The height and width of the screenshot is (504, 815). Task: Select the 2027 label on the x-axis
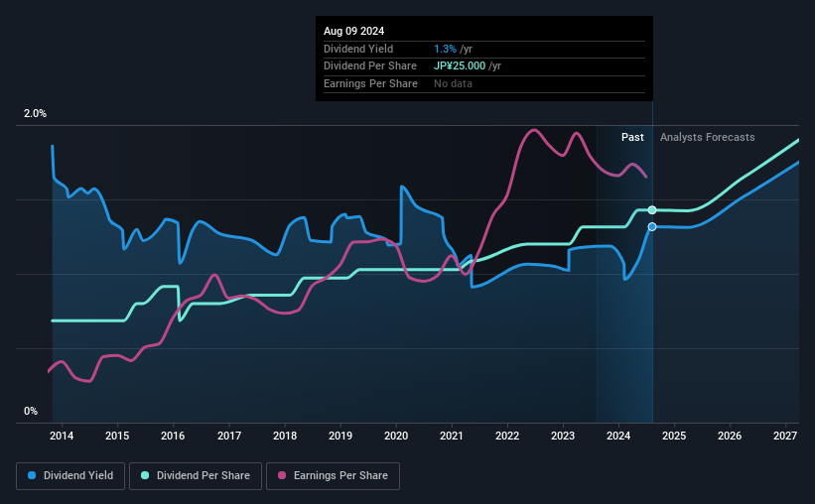pos(785,436)
